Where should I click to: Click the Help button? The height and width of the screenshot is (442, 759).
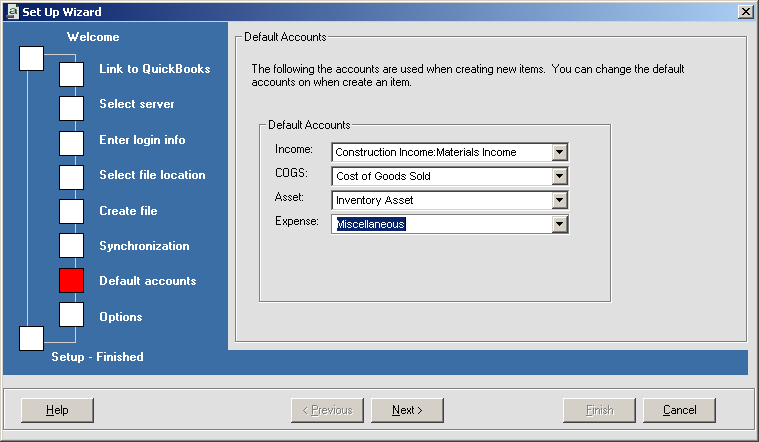(57, 410)
